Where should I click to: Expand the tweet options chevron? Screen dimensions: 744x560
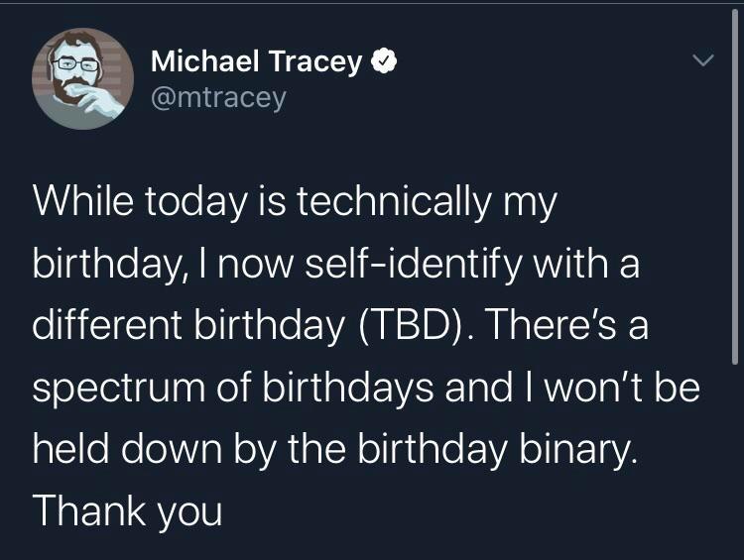point(702,62)
